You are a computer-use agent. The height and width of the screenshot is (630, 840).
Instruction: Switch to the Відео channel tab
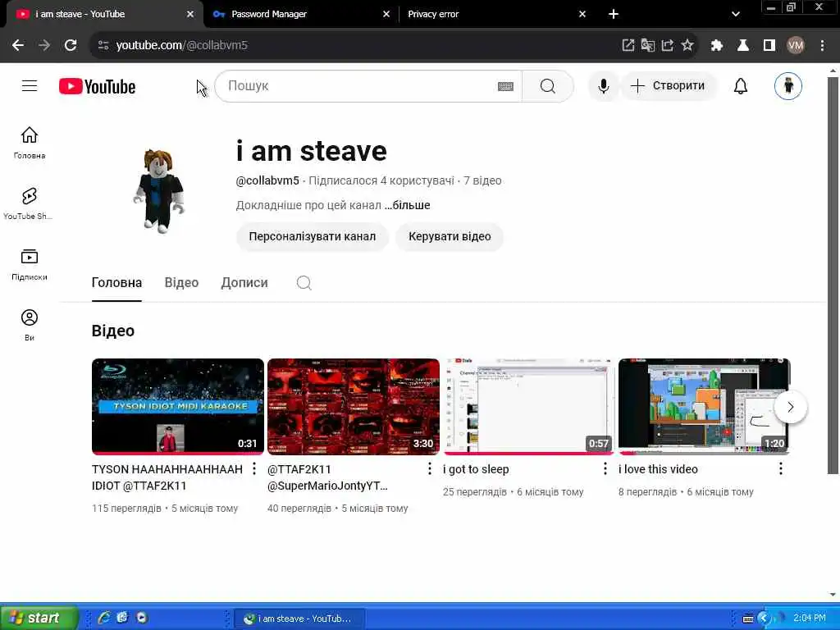point(181,283)
